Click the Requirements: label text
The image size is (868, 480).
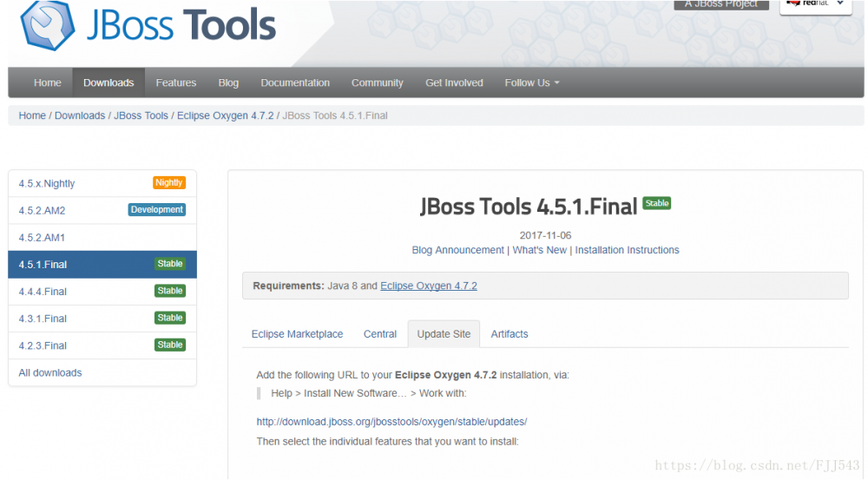tap(288, 286)
